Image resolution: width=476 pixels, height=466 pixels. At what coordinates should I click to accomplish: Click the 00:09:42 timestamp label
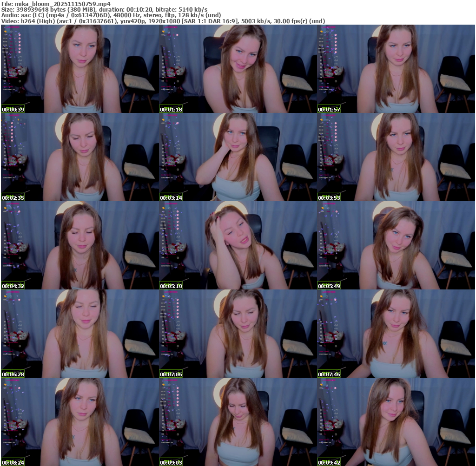[329, 463]
